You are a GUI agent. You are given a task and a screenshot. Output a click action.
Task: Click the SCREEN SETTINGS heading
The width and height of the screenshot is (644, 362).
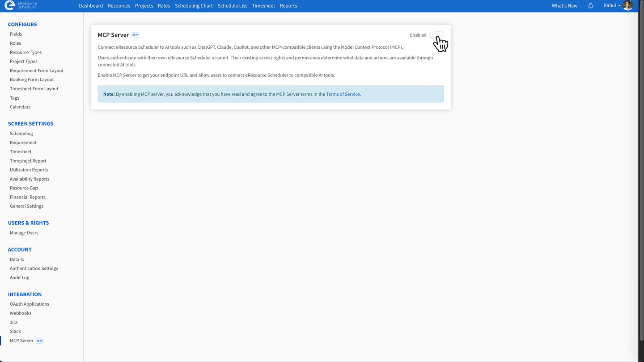tap(30, 124)
